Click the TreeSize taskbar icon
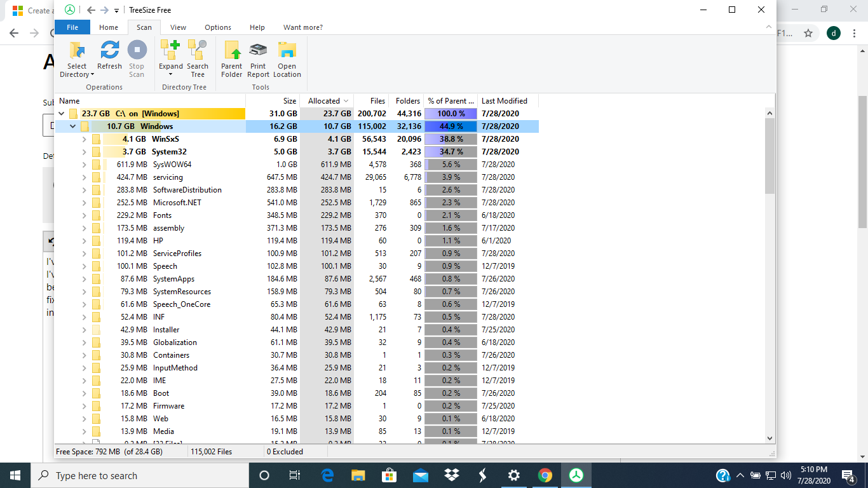This screenshot has width=868, height=488. coord(576,475)
